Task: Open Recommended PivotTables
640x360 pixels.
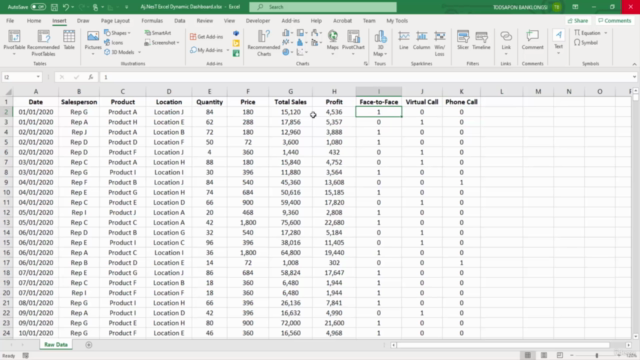Action: pos(43,42)
